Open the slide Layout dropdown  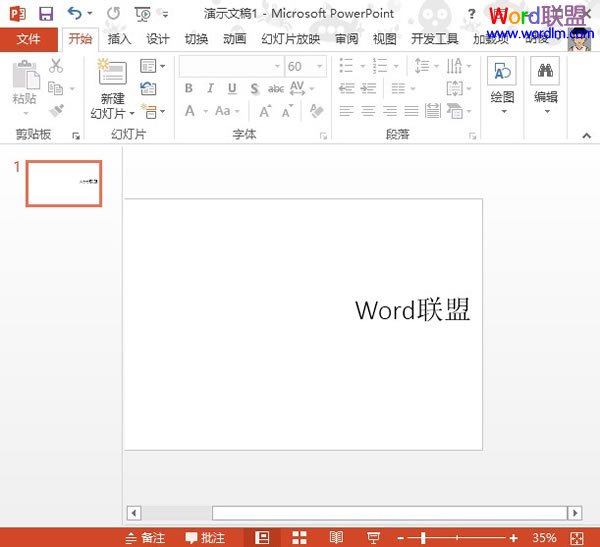coord(153,66)
